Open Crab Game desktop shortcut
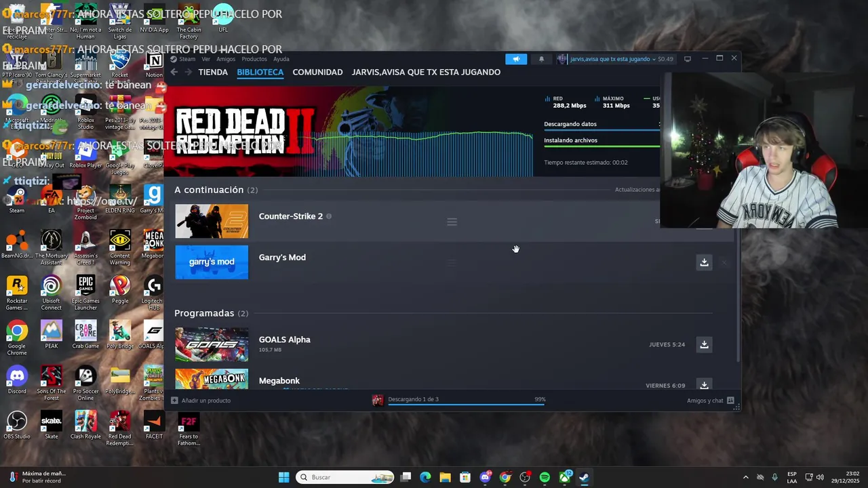This screenshot has height=488, width=868. coord(85,334)
